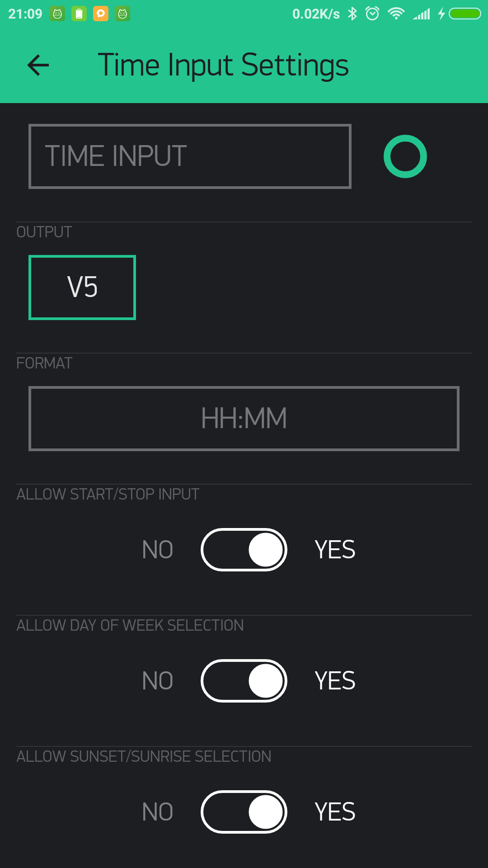Tap the orange notification app icon

(x=101, y=14)
